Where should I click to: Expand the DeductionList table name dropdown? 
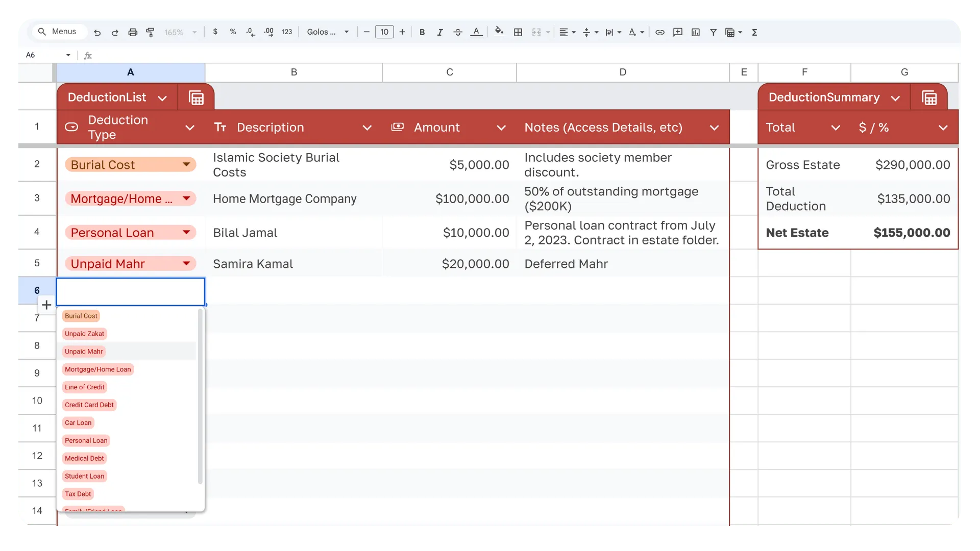pos(162,98)
